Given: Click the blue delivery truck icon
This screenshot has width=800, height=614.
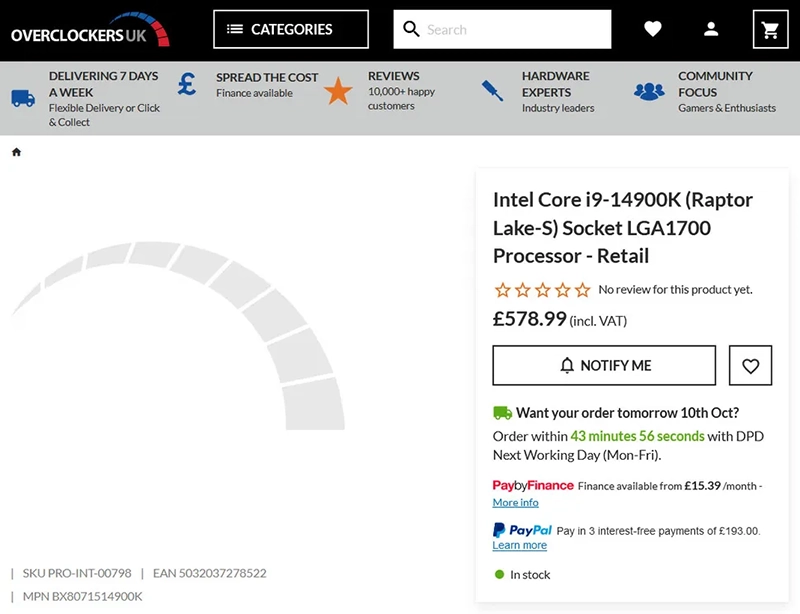Looking at the screenshot, I should tap(23, 98).
